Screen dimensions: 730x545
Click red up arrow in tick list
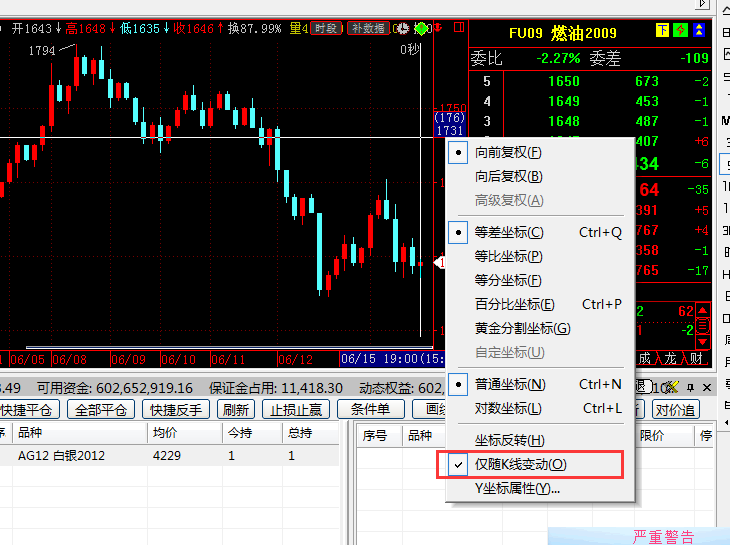click(x=703, y=310)
